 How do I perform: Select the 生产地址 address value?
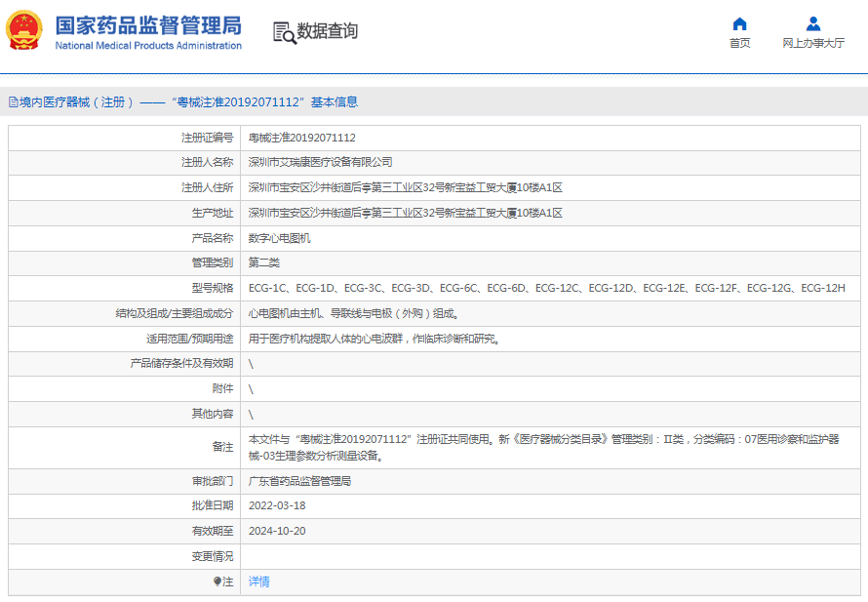click(x=405, y=213)
